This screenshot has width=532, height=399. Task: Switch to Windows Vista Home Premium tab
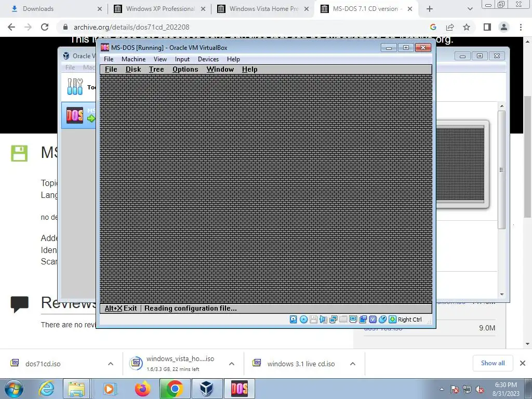pyautogui.click(x=263, y=9)
